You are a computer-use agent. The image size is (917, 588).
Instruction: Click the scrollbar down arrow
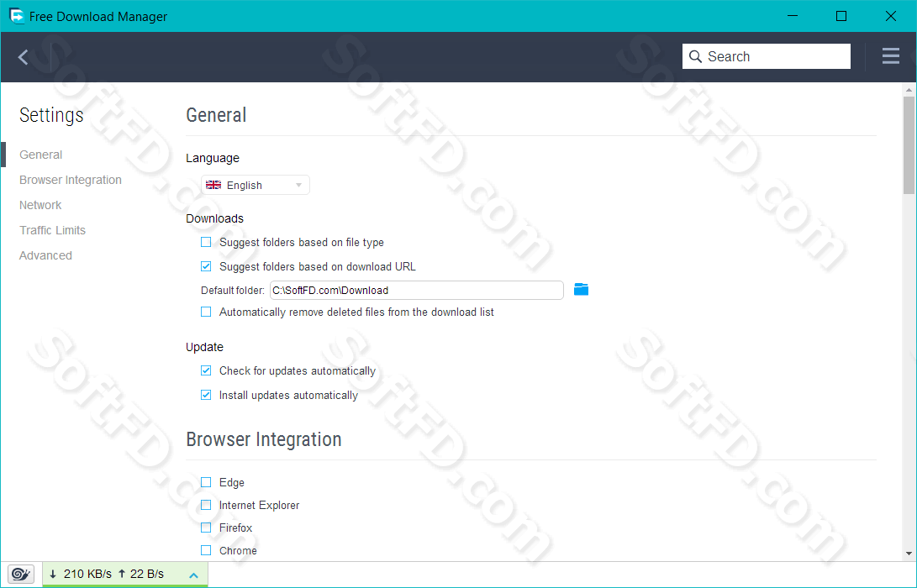pyautogui.click(x=909, y=554)
